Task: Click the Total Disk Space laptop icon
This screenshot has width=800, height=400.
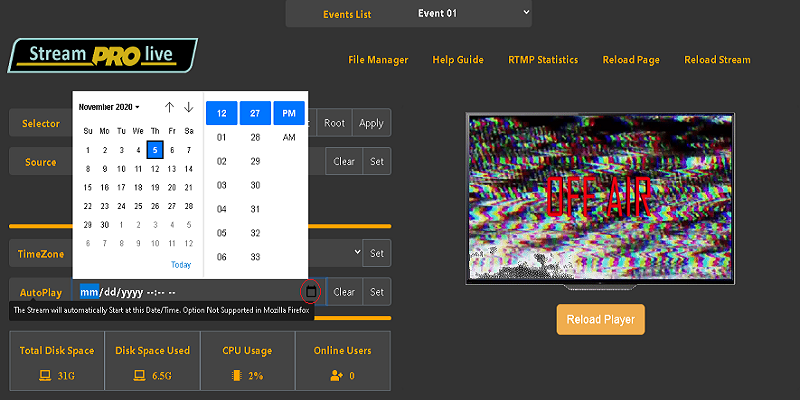Action: [x=44, y=376]
